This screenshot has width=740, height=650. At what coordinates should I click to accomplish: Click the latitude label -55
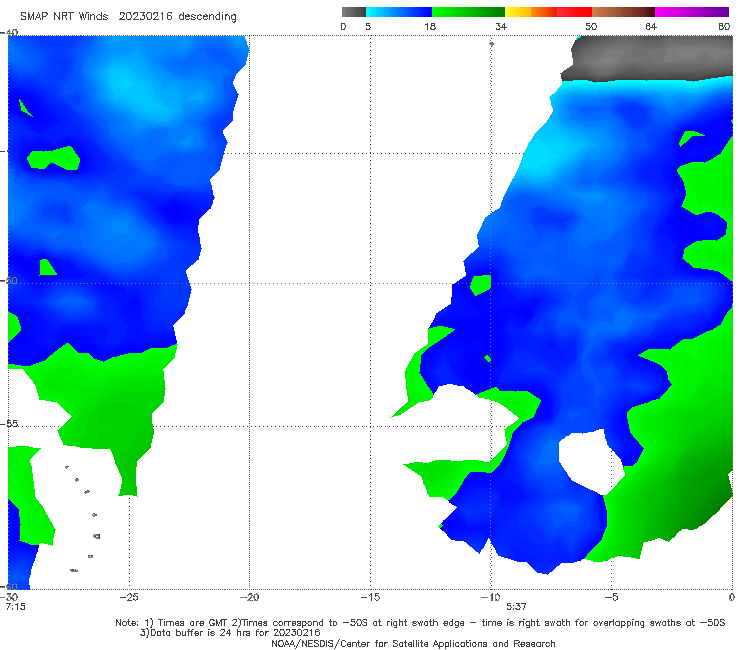[x=9, y=423]
